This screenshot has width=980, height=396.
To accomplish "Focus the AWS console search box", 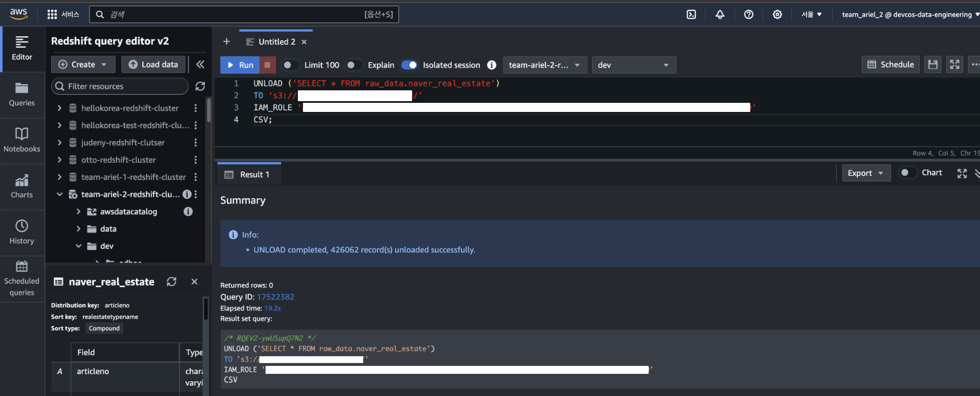I will (244, 14).
